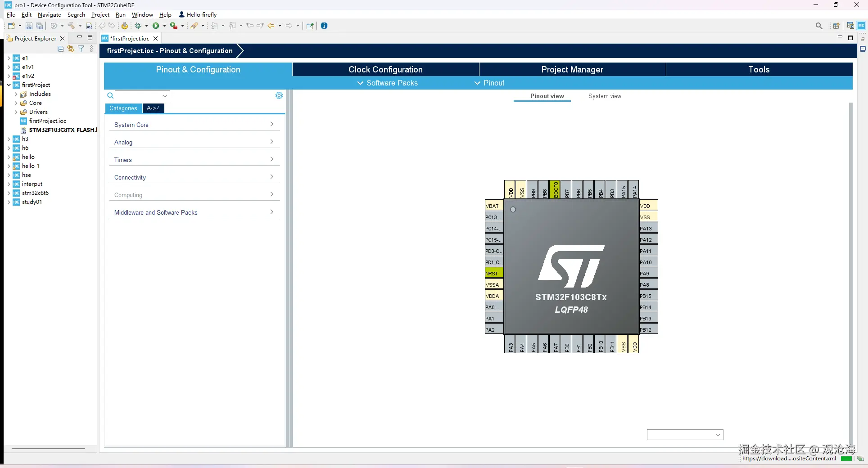Start a Debug session with the bug icon
This screenshot has width=868, height=468.
(x=138, y=26)
